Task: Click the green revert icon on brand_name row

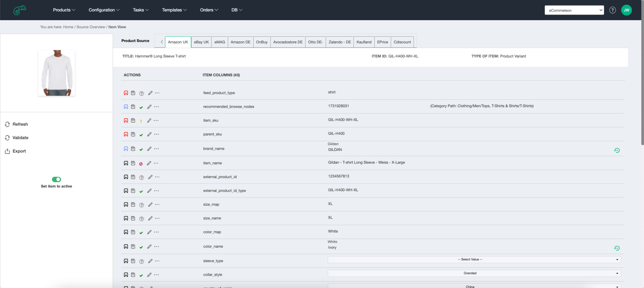Action: (x=617, y=150)
